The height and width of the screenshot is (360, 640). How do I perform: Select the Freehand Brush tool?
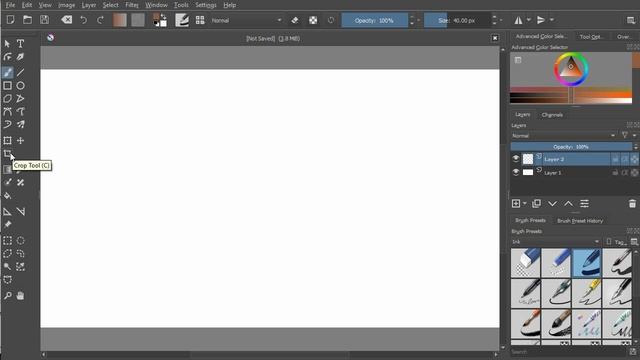coord(7,73)
